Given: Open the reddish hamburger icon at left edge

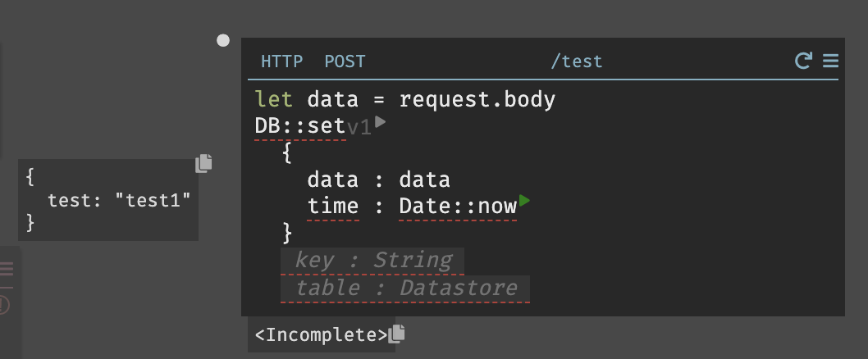Looking at the screenshot, I should [x=6, y=269].
